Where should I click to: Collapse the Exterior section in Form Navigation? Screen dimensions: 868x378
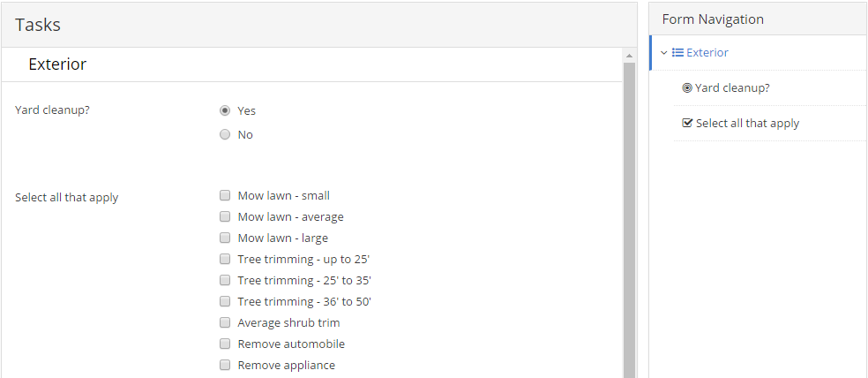[x=664, y=53]
